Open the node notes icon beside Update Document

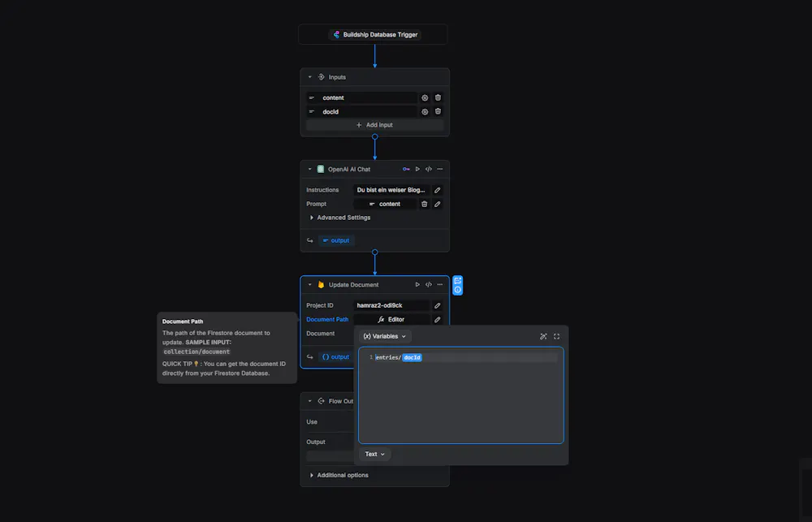coord(458,281)
